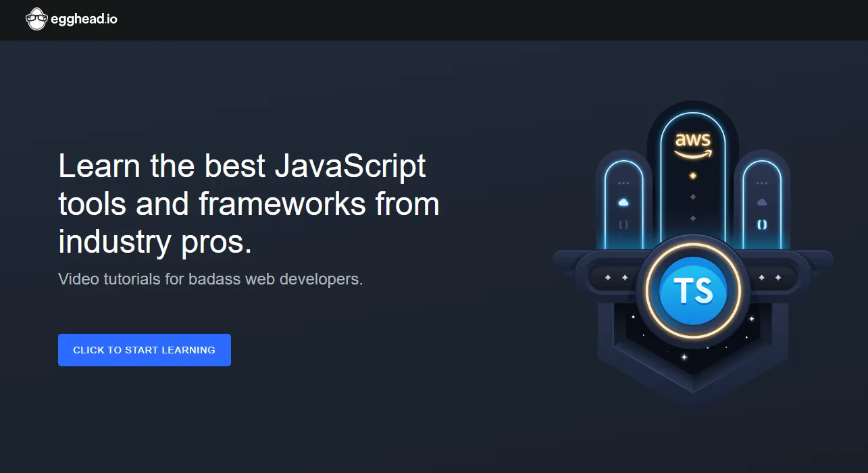This screenshot has height=473, width=868.
Task: Click the egghead egg-with-glasses logo icon
Action: pos(36,20)
